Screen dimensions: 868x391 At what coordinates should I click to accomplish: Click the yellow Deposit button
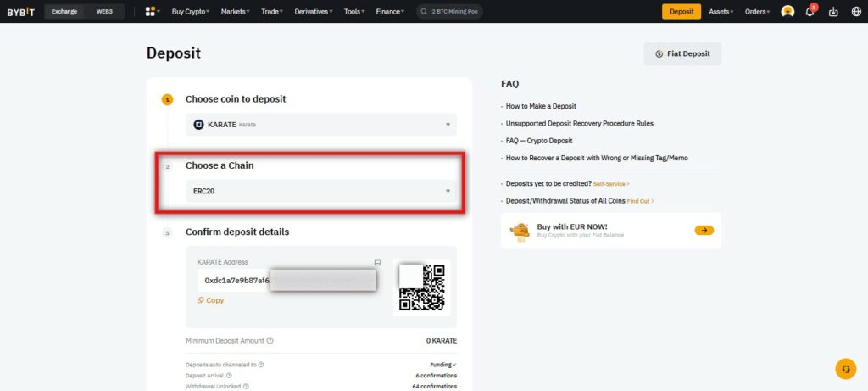click(x=682, y=12)
